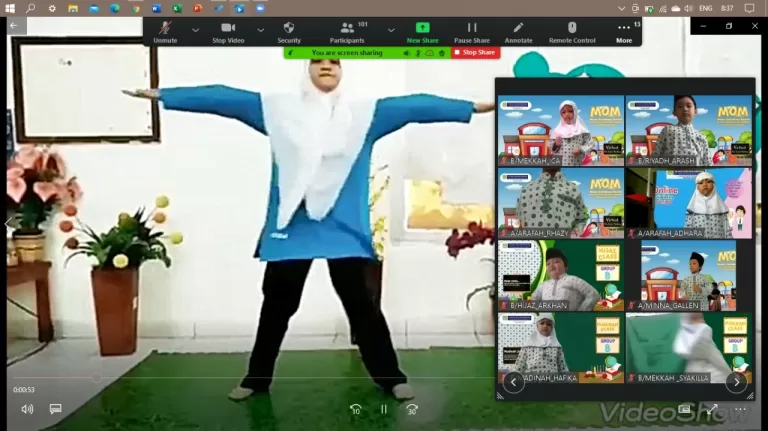The width and height of the screenshot is (768, 431).
Task: Show previous page of participant thumbnails
Action: pos(513,382)
